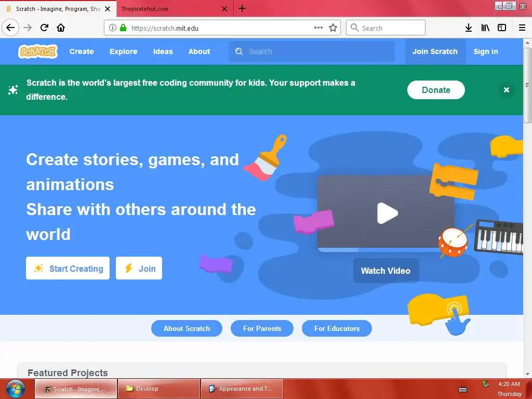This screenshot has width=532, height=399.
Task: Close the Thepiratehut.com tab
Action: click(x=224, y=9)
